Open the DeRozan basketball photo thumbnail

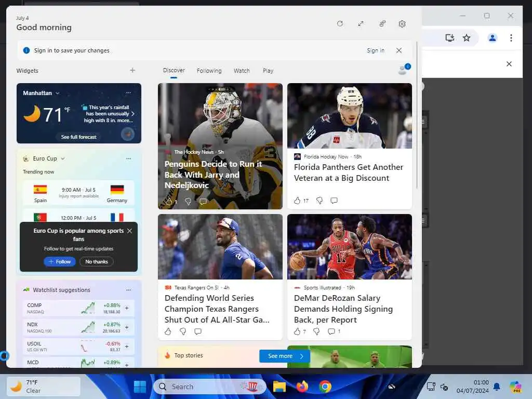[350, 247]
